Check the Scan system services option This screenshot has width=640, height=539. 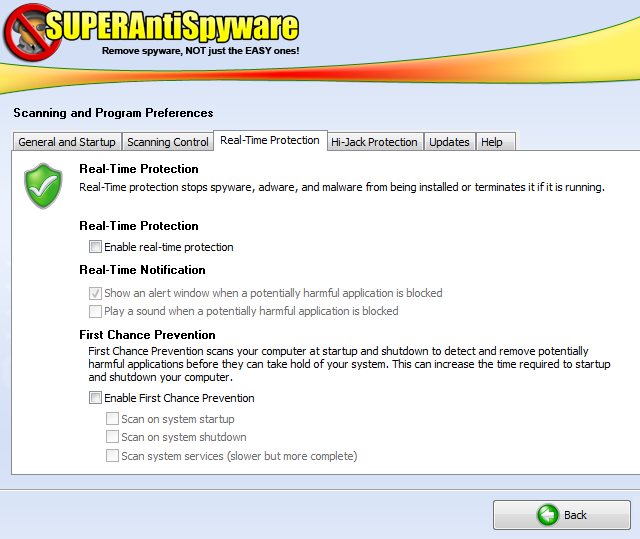pyautogui.click(x=112, y=456)
